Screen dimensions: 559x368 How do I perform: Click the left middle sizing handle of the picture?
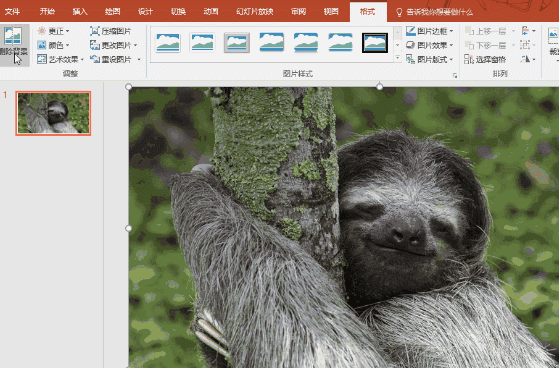pyautogui.click(x=129, y=228)
